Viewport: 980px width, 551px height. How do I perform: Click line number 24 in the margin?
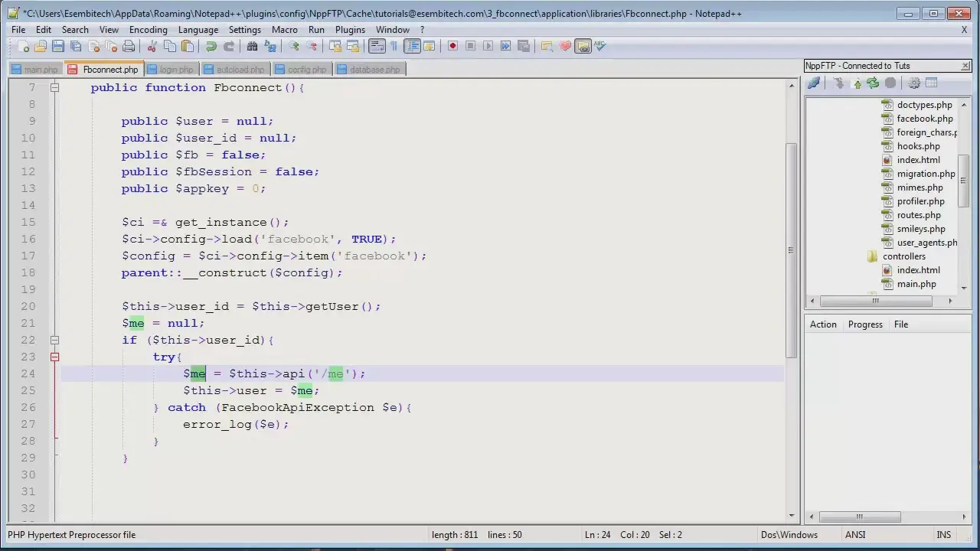click(x=28, y=373)
